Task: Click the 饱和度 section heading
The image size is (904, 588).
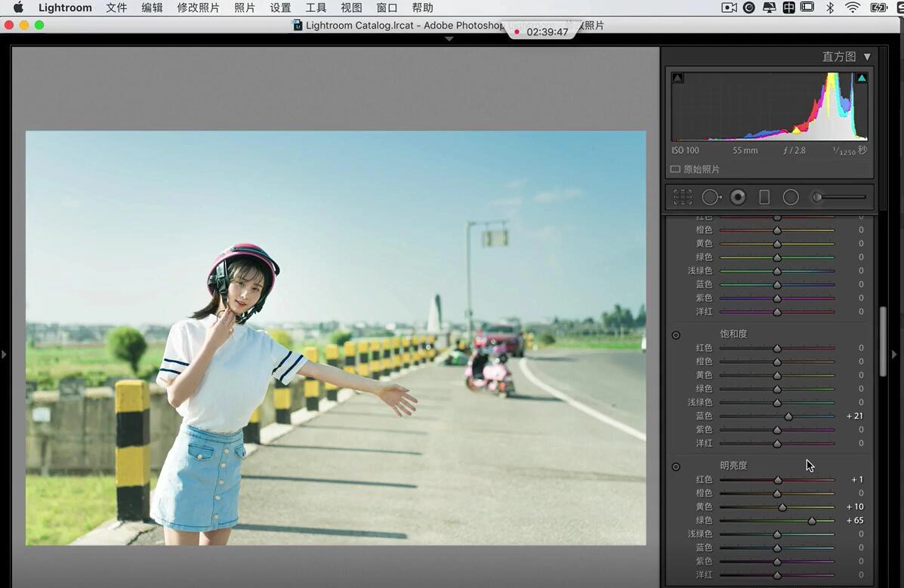Action: pos(733,334)
